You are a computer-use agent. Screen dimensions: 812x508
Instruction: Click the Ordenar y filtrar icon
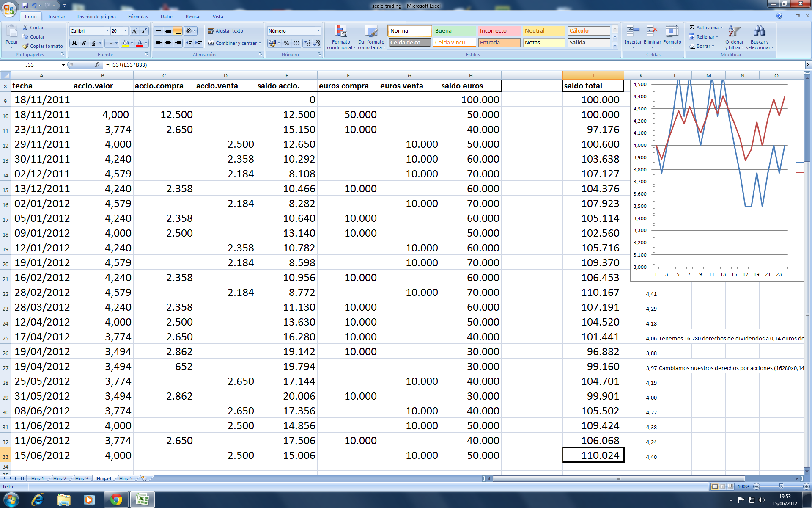734,31
